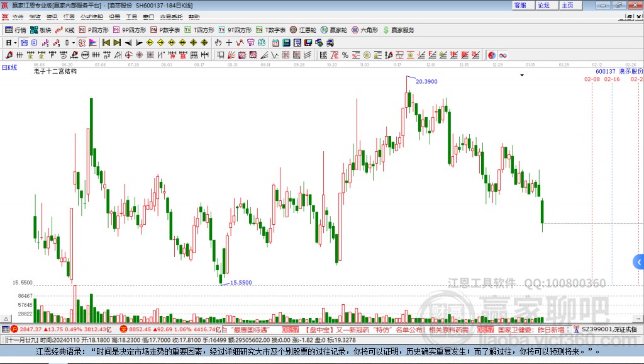Select the hand pan tool

coord(218,43)
